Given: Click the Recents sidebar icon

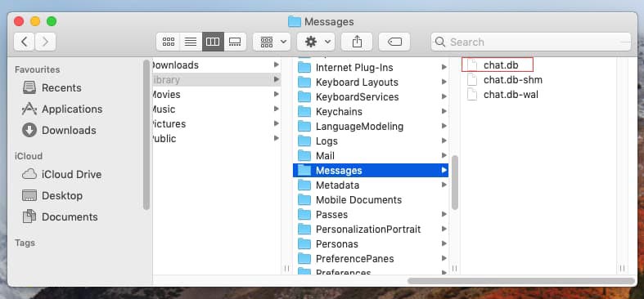Looking at the screenshot, I should (x=29, y=87).
